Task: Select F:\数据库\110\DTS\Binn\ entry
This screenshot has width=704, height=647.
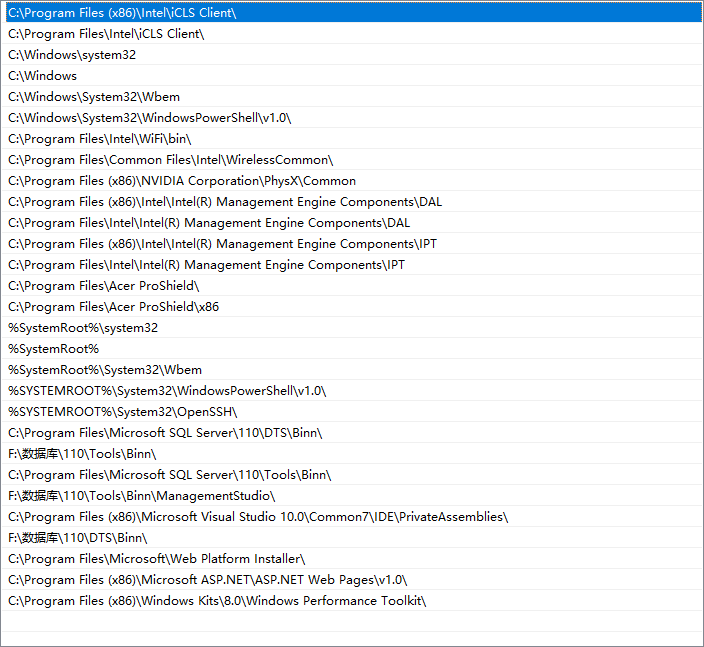Action: [x=352, y=538]
